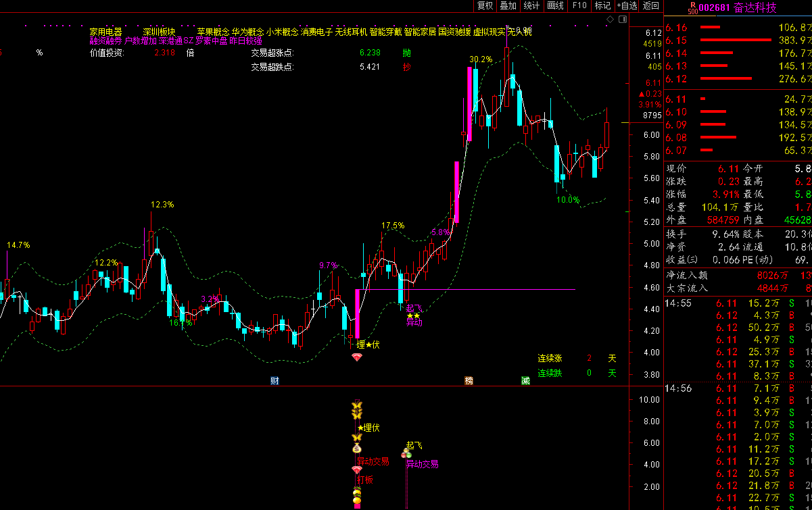Click the red 异动交易 label in indicator panel

point(373,462)
